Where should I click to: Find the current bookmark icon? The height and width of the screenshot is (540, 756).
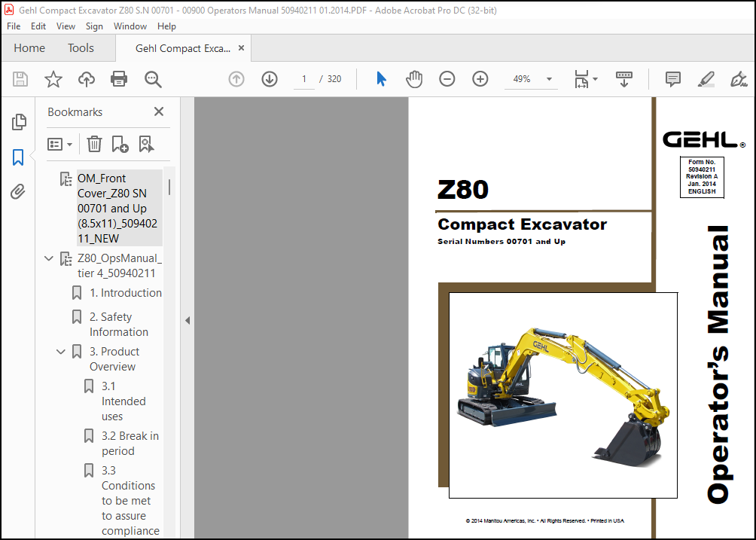pyautogui.click(x=146, y=144)
